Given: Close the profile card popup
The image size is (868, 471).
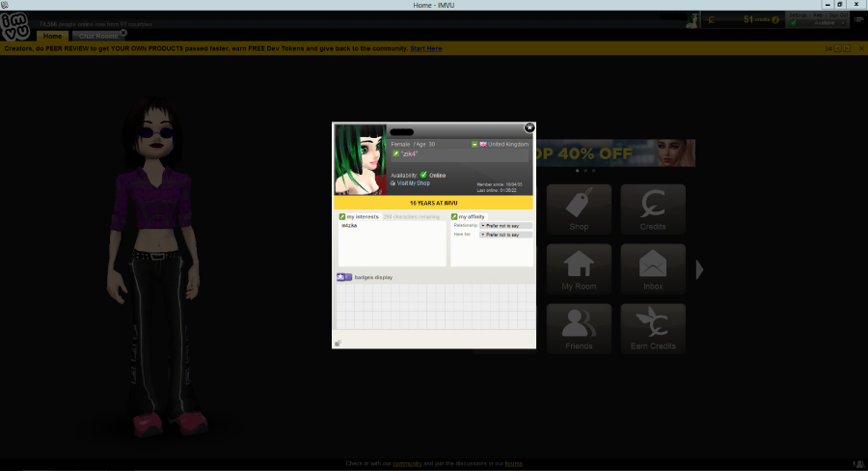Looking at the screenshot, I should point(529,128).
